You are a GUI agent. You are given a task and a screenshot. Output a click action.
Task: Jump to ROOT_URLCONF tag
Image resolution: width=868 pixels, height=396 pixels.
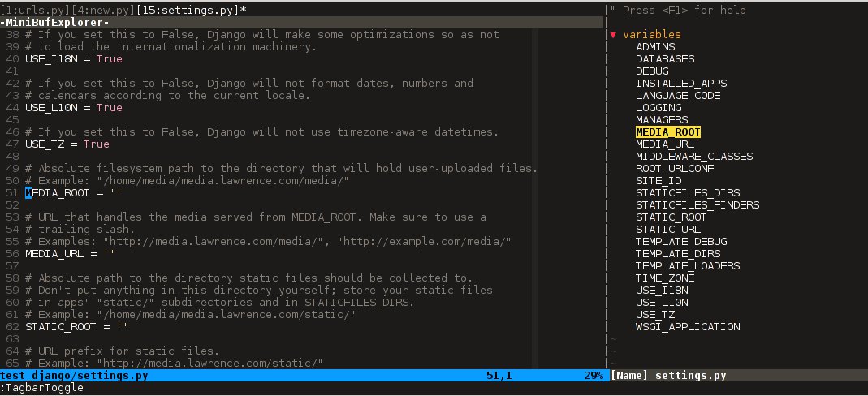[675, 169]
